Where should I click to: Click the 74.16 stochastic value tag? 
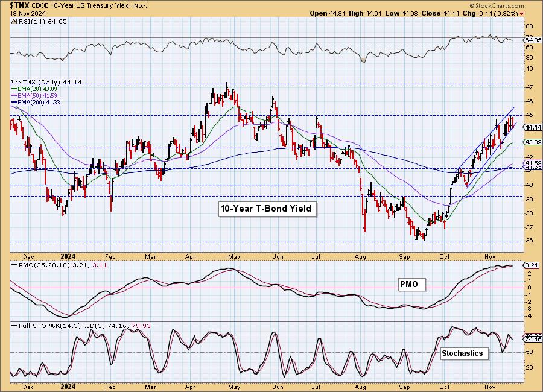click(533, 340)
